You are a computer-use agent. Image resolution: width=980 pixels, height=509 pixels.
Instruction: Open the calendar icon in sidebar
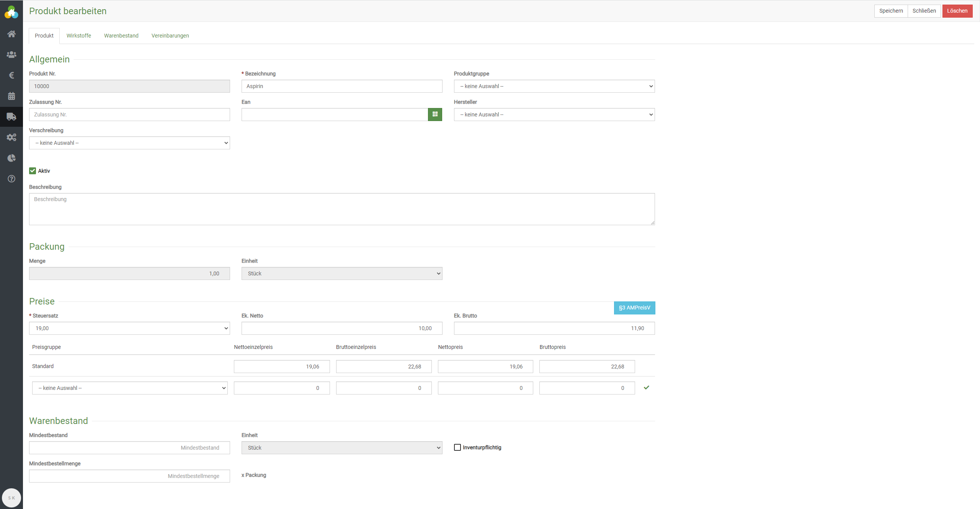(x=11, y=96)
